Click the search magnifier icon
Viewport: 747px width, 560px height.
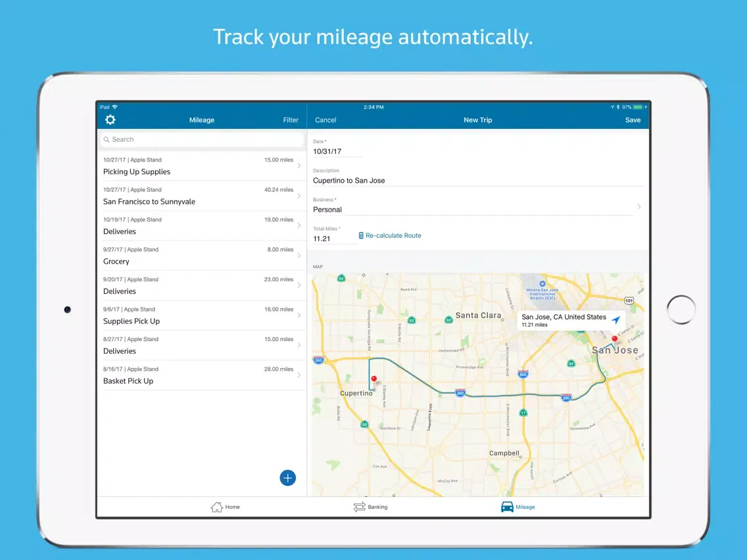[x=106, y=139]
